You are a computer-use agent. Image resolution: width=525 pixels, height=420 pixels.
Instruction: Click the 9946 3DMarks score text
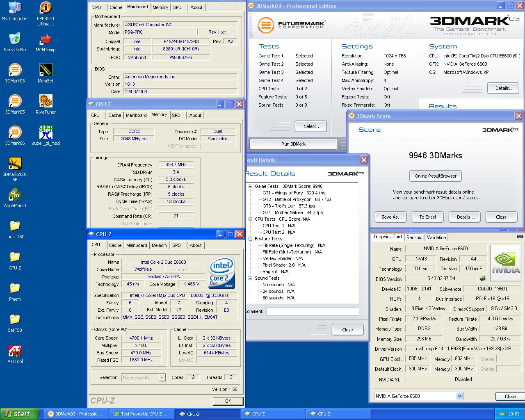point(435,155)
